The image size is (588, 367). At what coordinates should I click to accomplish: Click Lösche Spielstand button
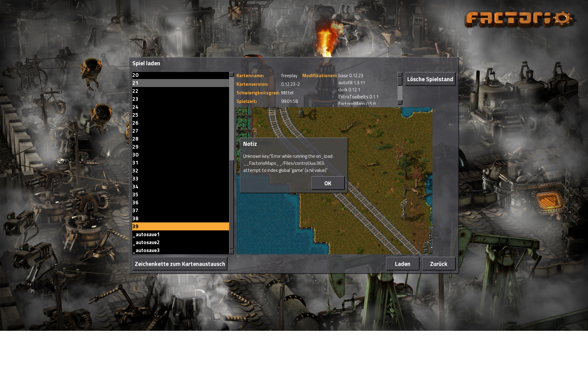430,79
